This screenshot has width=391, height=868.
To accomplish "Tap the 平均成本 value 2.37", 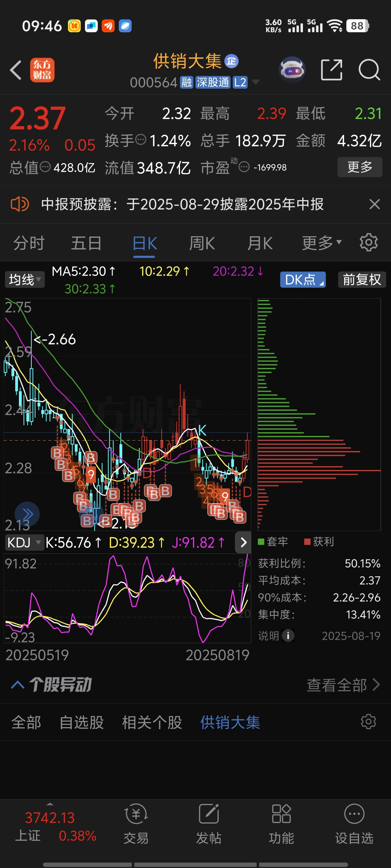I will coord(370,580).
